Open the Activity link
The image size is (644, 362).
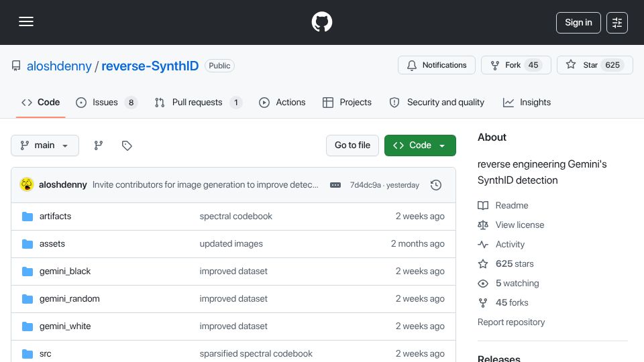coord(501,244)
